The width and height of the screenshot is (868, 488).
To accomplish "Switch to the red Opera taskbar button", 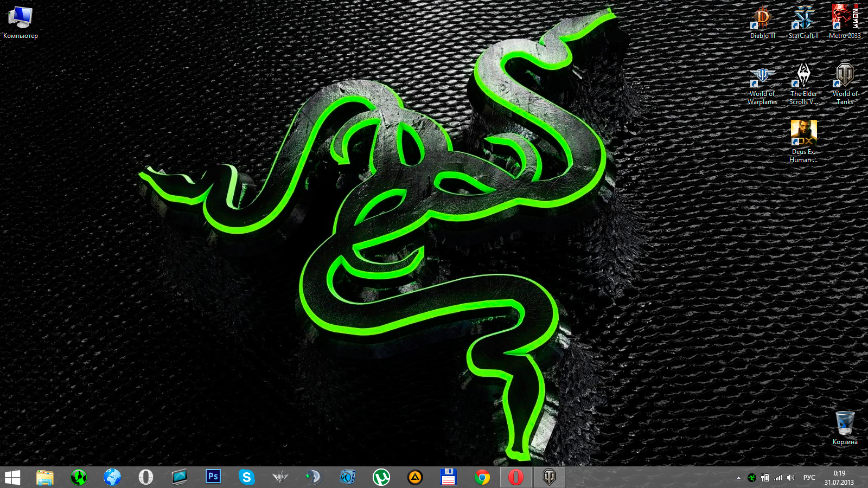I will [x=515, y=478].
